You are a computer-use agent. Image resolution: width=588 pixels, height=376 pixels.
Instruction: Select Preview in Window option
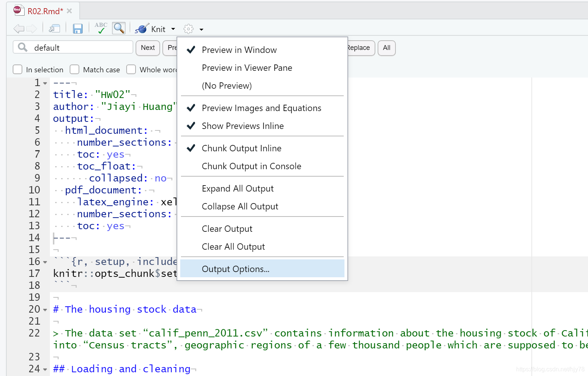click(262, 50)
